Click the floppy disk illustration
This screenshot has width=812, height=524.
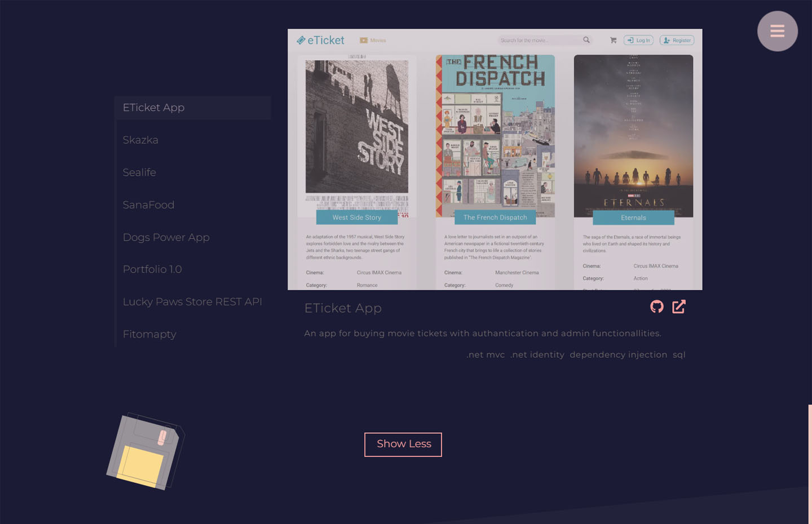pyautogui.click(x=145, y=451)
